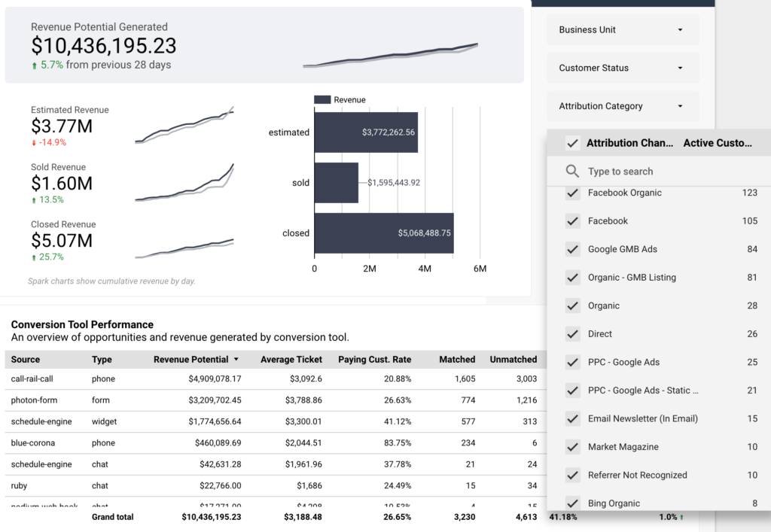Click the Estimated Revenue sparkline chart

[184, 125]
